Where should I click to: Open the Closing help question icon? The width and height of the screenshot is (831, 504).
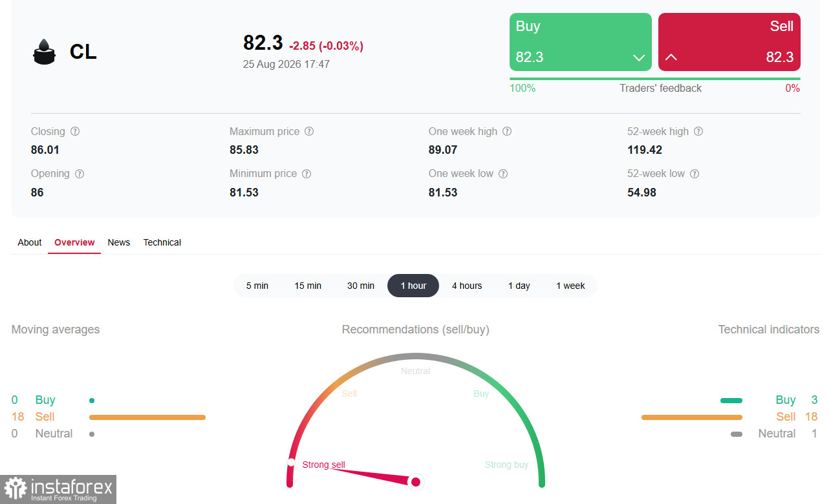coord(75,131)
